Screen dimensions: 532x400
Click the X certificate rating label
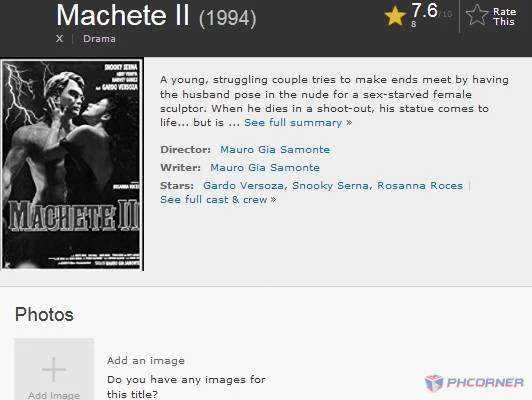(x=60, y=39)
